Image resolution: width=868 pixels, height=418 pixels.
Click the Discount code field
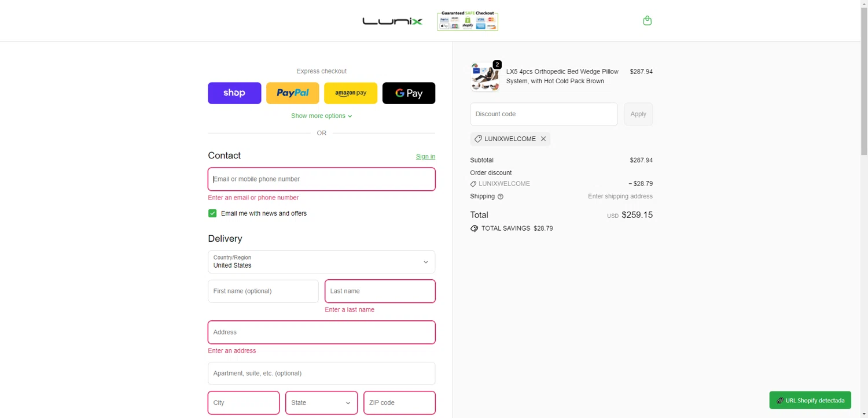pyautogui.click(x=544, y=114)
